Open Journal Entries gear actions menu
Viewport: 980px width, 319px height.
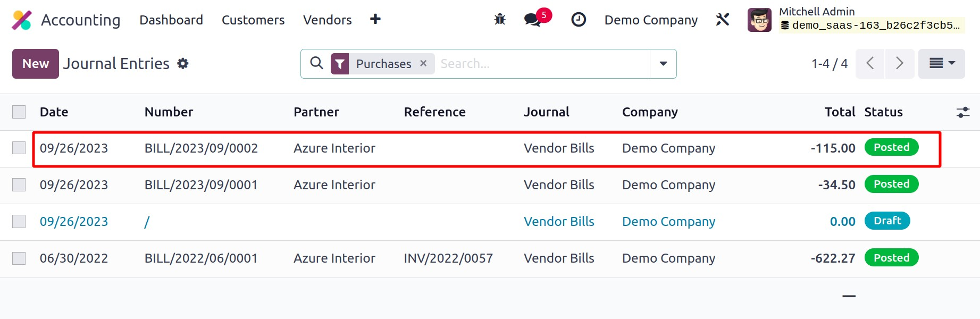tap(183, 64)
